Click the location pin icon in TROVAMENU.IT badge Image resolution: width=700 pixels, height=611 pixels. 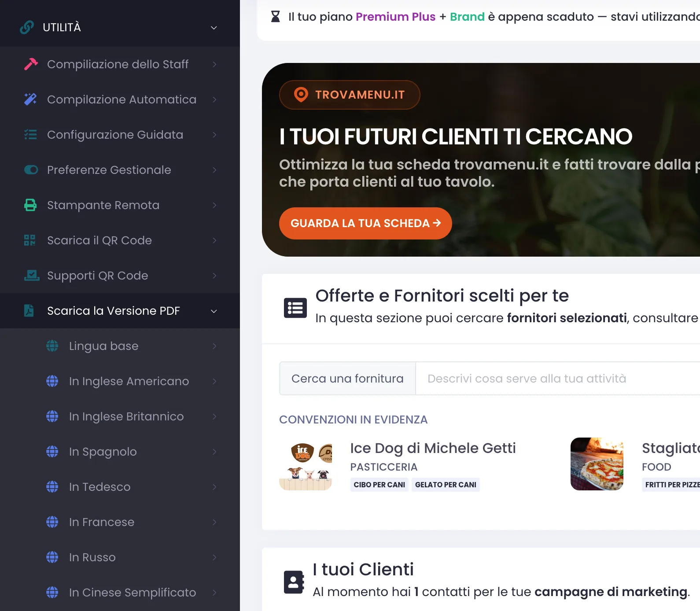[x=301, y=95]
